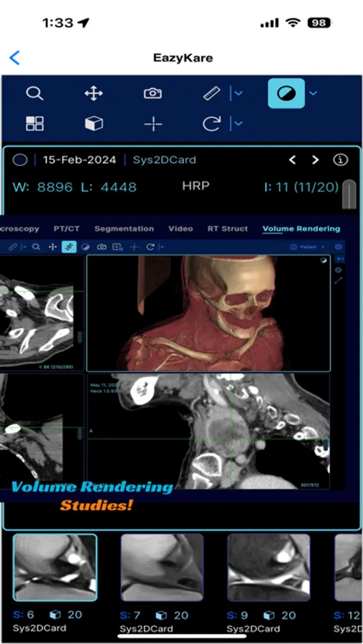Image resolution: width=363 pixels, height=644 pixels.
Task: Click small crosshair icon in embedded toolbar
Action: pyautogui.click(x=134, y=247)
